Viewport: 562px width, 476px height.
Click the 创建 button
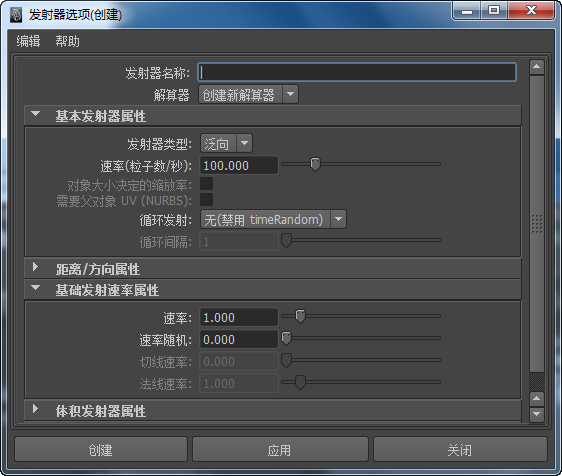[x=101, y=449]
